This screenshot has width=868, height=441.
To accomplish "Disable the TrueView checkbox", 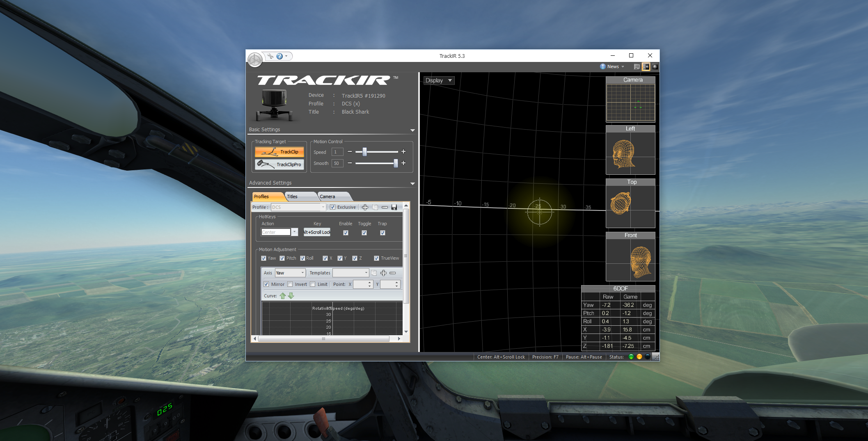I will [x=376, y=258].
